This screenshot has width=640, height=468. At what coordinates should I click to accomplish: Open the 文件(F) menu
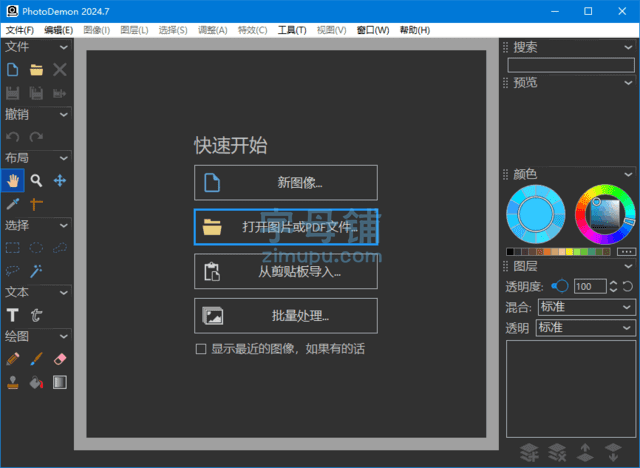[20, 30]
